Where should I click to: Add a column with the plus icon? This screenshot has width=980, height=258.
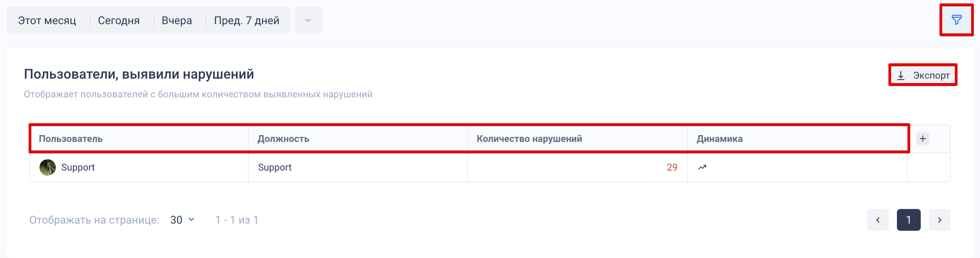pyautogui.click(x=922, y=139)
